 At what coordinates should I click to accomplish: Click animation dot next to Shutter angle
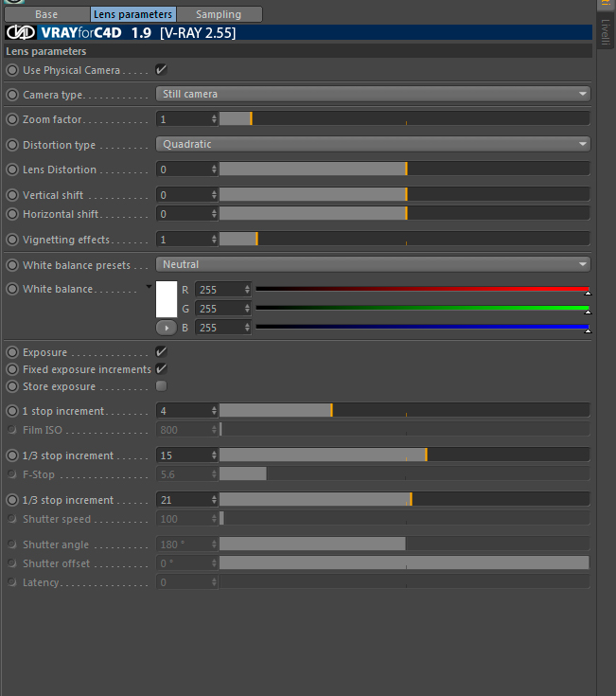click(x=12, y=544)
